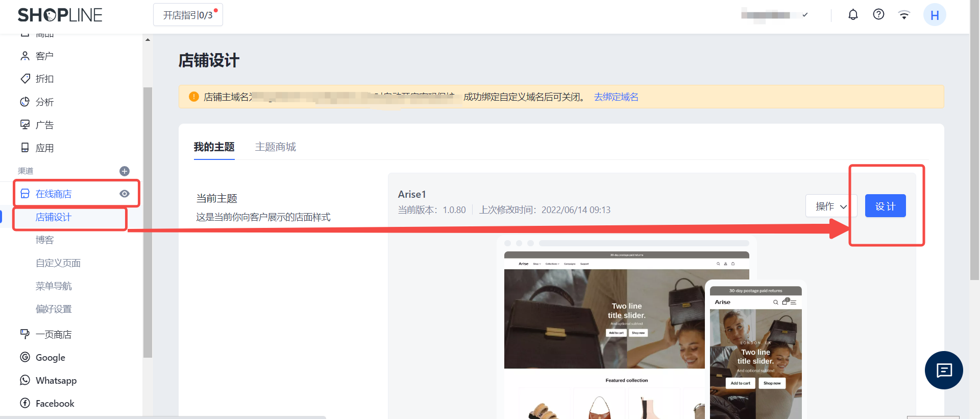Click the 应用 app icon
The height and width of the screenshot is (419, 980).
pyautogui.click(x=25, y=148)
